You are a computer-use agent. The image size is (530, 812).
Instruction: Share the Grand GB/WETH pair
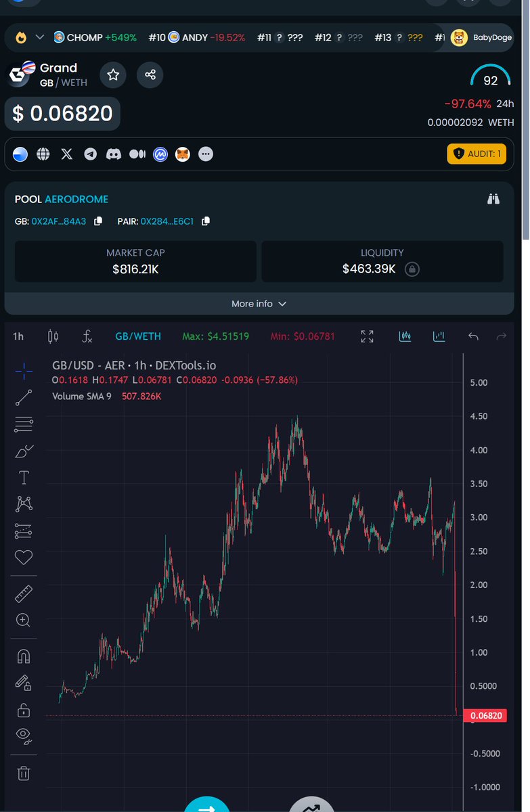pyautogui.click(x=150, y=75)
